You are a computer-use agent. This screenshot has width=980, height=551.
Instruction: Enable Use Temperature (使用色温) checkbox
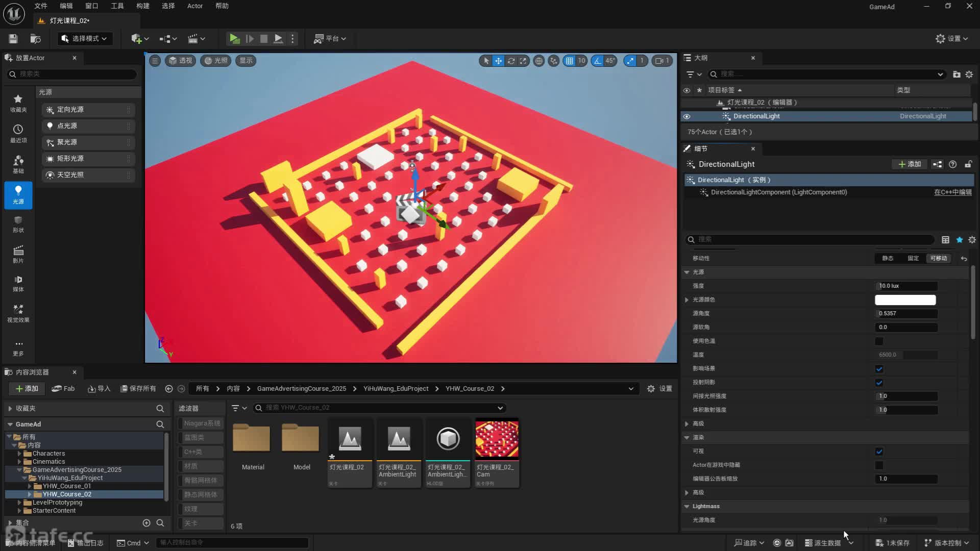coord(879,341)
